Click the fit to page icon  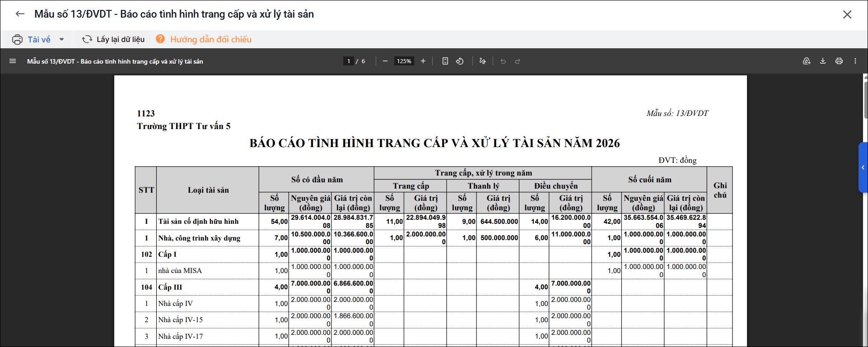445,61
